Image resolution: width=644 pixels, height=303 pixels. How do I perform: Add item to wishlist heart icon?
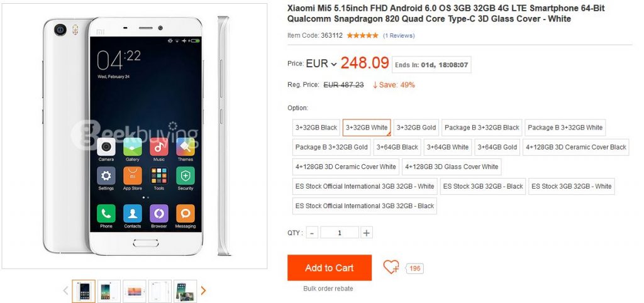(x=391, y=267)
